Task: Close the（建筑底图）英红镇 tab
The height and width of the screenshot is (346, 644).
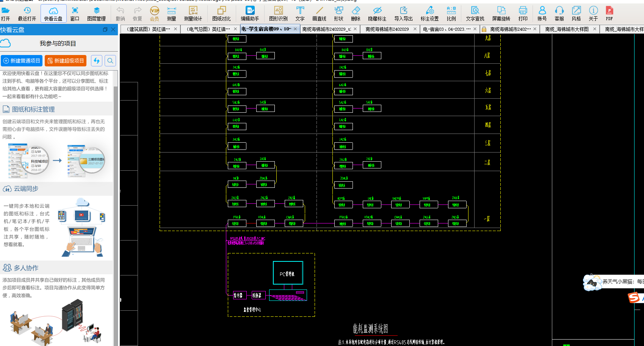Action: click(x=175, y=29)
